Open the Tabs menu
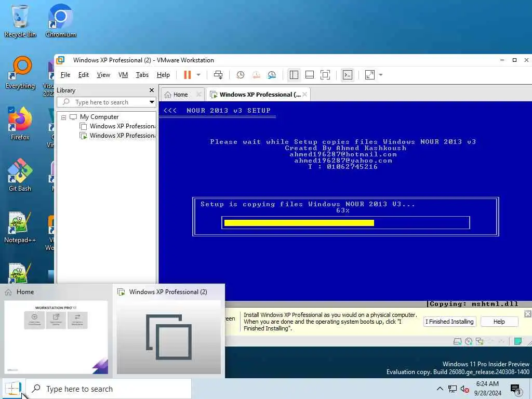 click(x=142, y=75)
